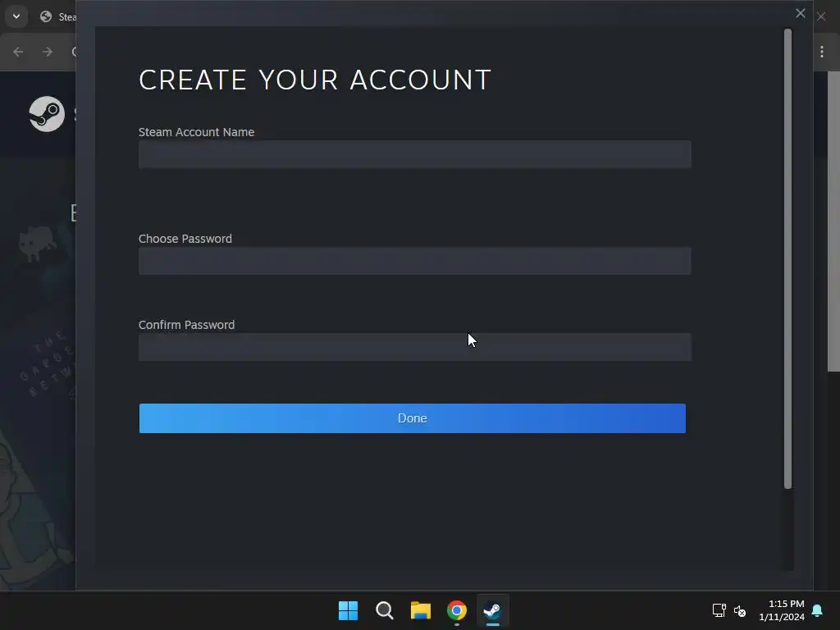
Task: Open Google Chrome from the taskbar
Action: pos(457,610)
